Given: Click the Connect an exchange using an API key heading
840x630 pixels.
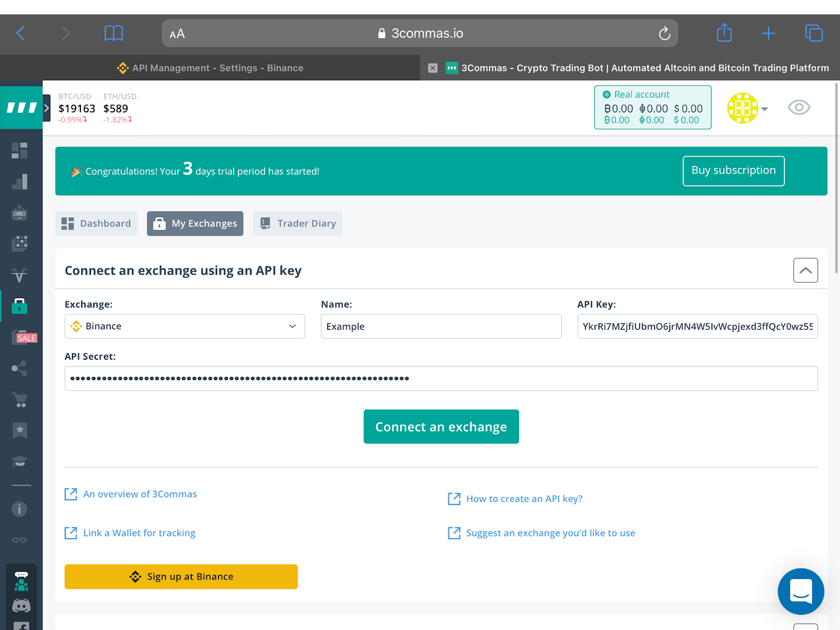Looking at the screenshot, I should click(x=183, y=270).
